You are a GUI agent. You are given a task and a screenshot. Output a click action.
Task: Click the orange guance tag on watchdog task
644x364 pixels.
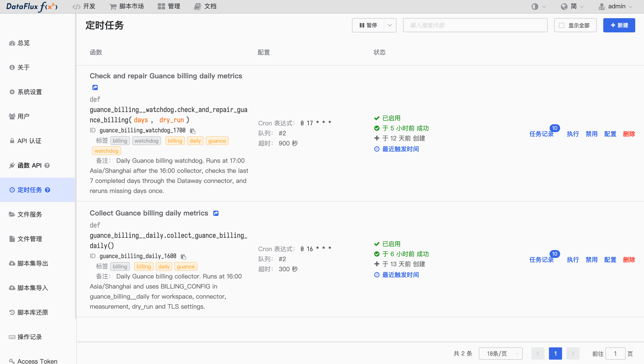click(x=217, y=141)
